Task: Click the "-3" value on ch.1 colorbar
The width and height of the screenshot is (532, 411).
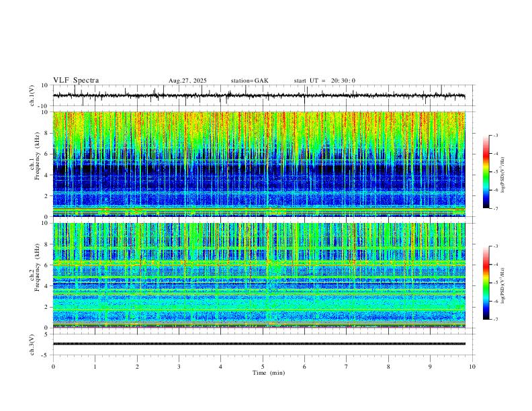Action: point(496,135)
